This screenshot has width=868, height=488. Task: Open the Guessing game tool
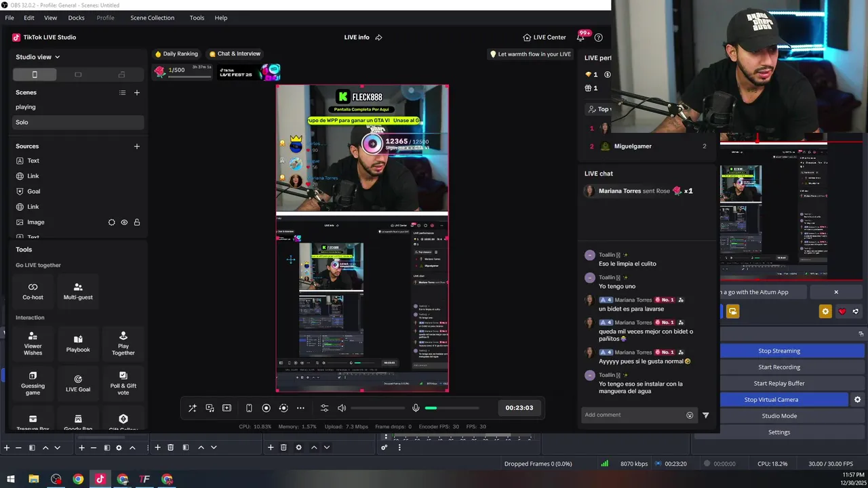(x=33, y=383)
